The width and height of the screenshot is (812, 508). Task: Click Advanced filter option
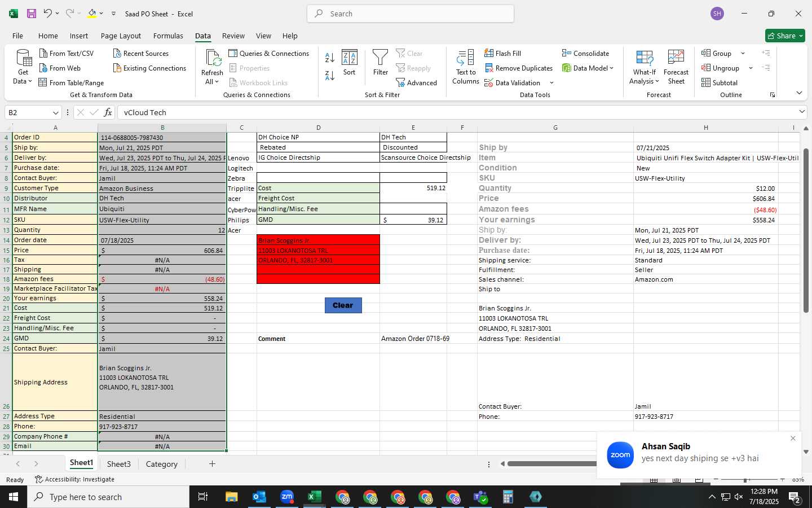pyautogui.click(x=417, y=82)
